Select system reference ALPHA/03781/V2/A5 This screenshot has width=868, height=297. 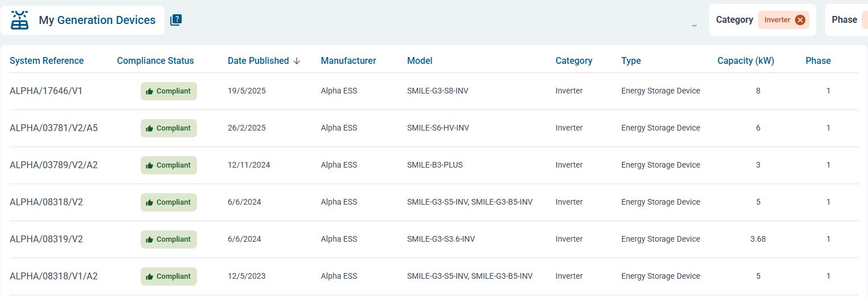(54, 128)
